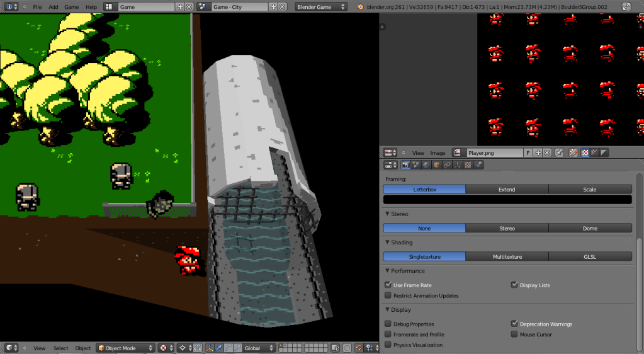Toggle snap during transform magnet icon
Screen dimensions: 644x354
[359, 348]
